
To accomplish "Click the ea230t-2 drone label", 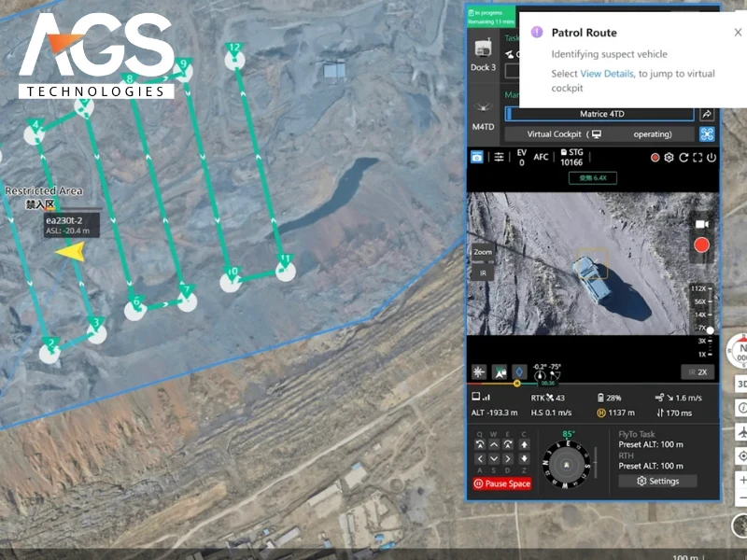I will pyautogui.click(x=72, y=225).
